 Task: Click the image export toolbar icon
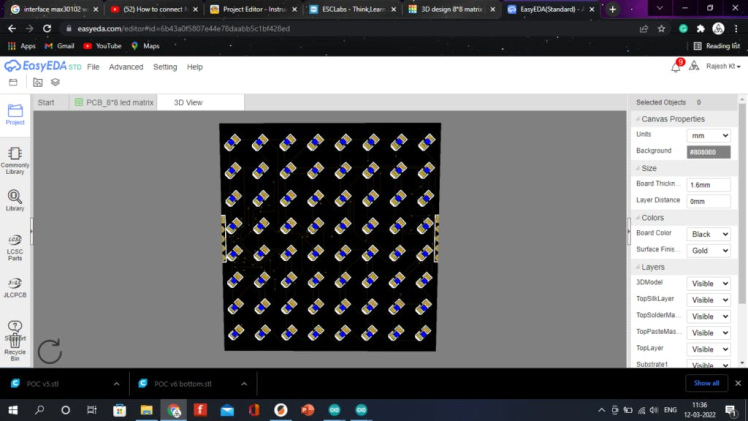tap(38, 82)
